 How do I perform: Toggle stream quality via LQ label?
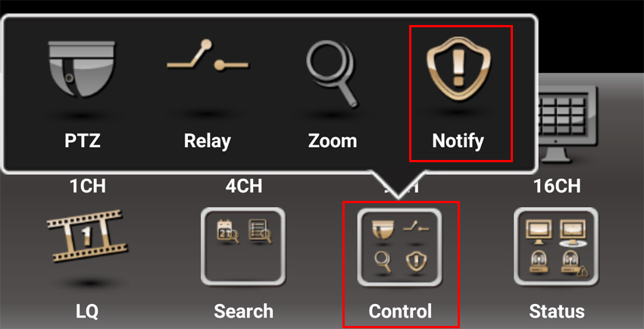click(87, 312)
